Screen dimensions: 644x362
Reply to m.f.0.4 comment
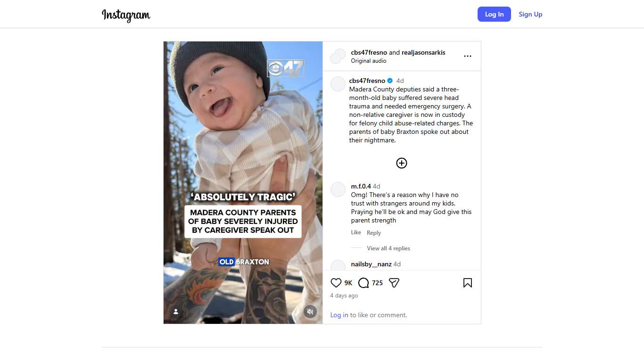click(x=374, y=233)
